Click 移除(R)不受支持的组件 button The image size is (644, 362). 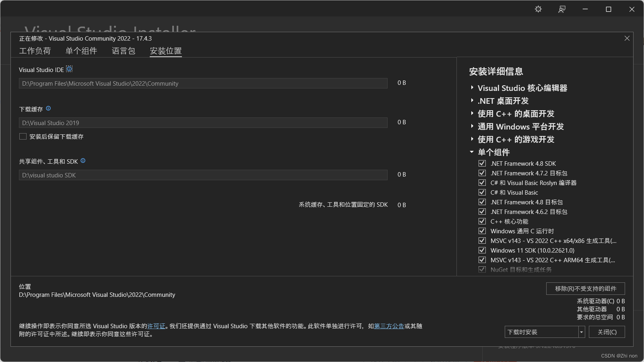[x=586, y=288]
